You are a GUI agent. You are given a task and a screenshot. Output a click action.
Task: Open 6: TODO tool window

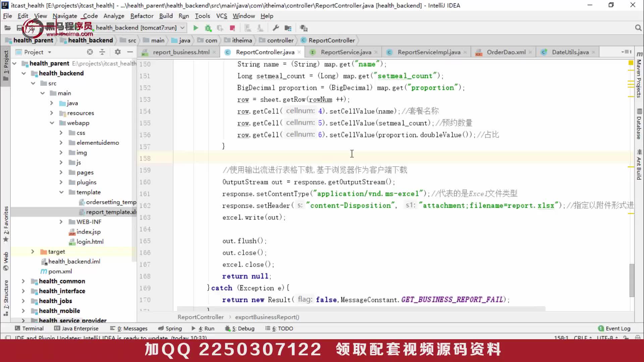click(x=279, y=328)
